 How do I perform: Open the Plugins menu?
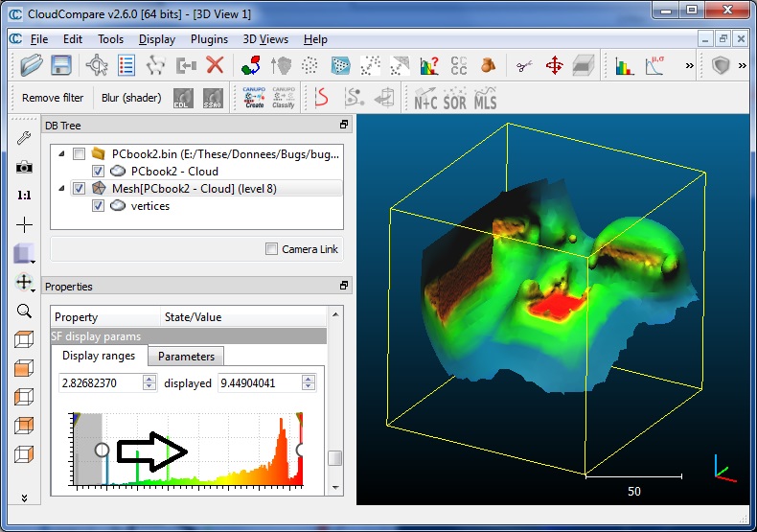[x=209, y=39]
